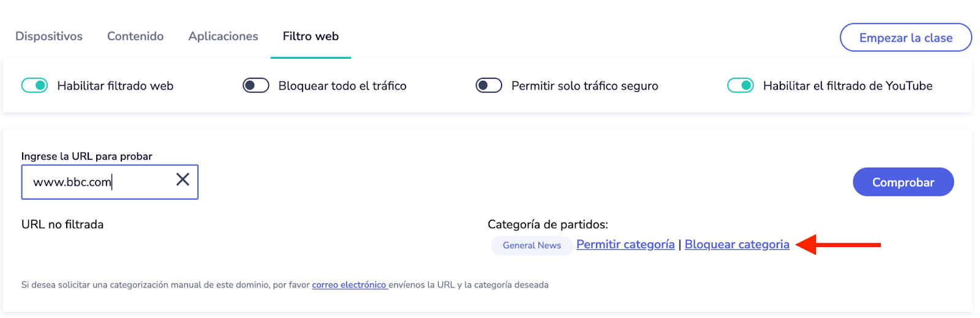Turn off the Habilitar filtrado web switch
980x318 pixels.
tap(34, 86)
